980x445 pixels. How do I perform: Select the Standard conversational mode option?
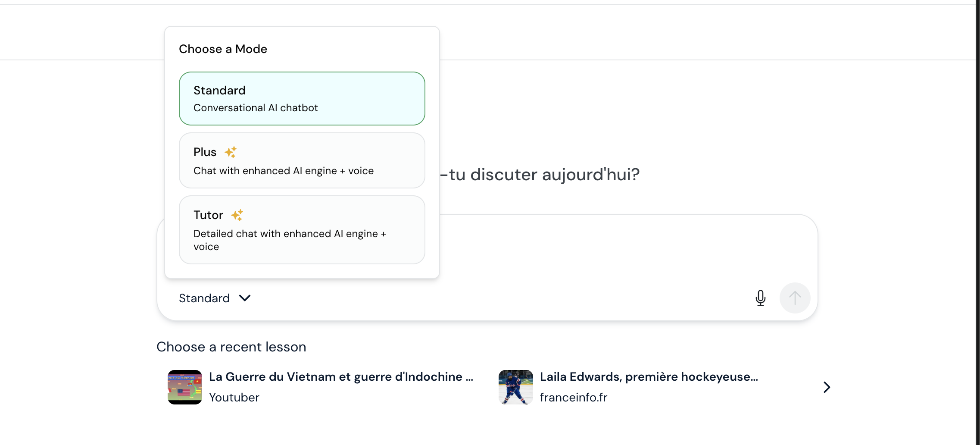point(302,99)
